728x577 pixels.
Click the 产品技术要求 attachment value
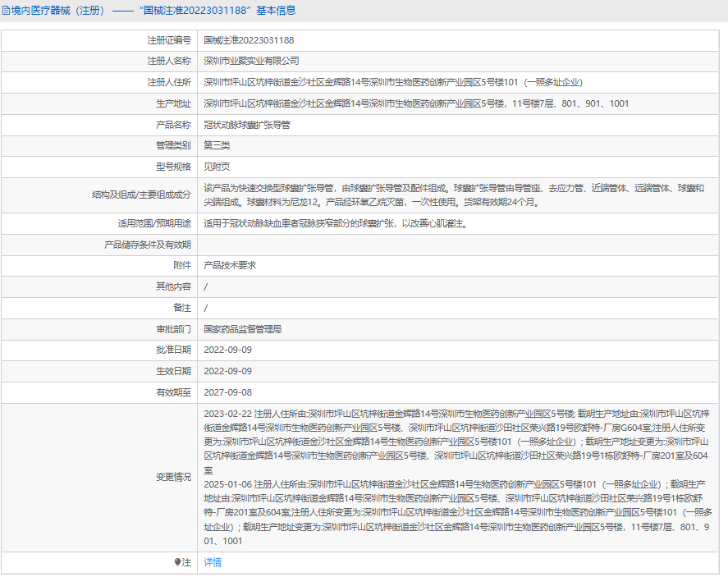point(230,265)
